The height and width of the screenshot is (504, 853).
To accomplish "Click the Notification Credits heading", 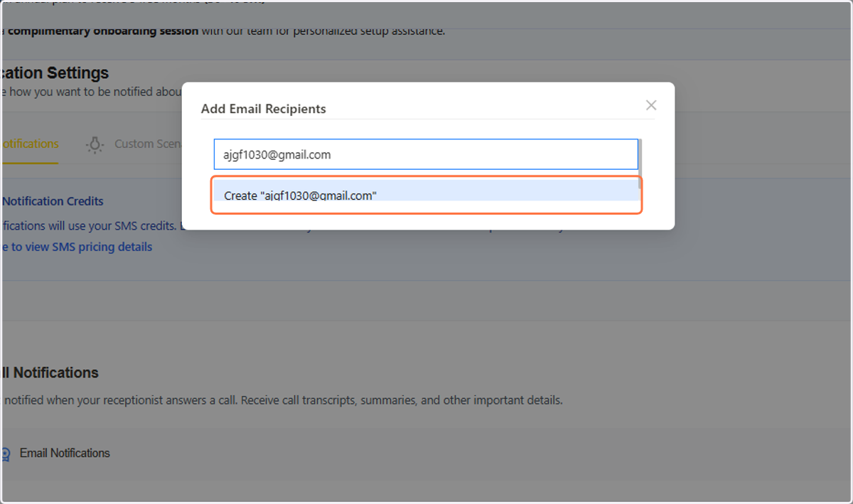I will click(52, 201).
